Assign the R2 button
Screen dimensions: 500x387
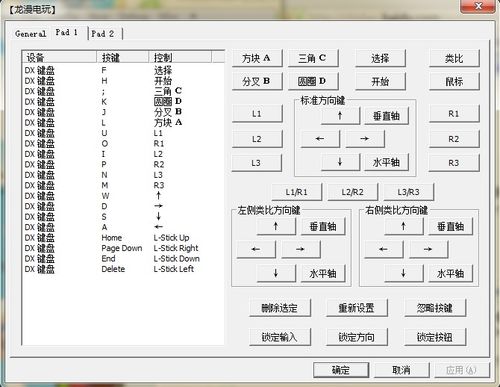pos(454,139)
